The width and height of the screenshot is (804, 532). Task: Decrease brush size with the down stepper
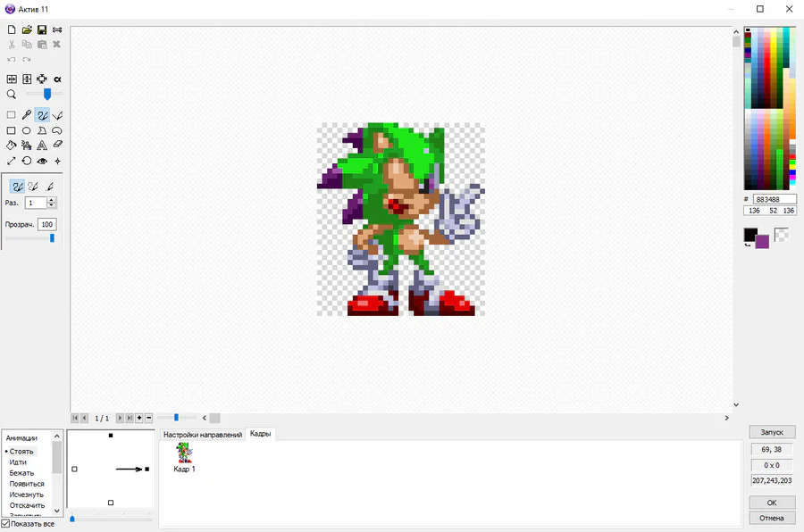click(x=51, y=206)
